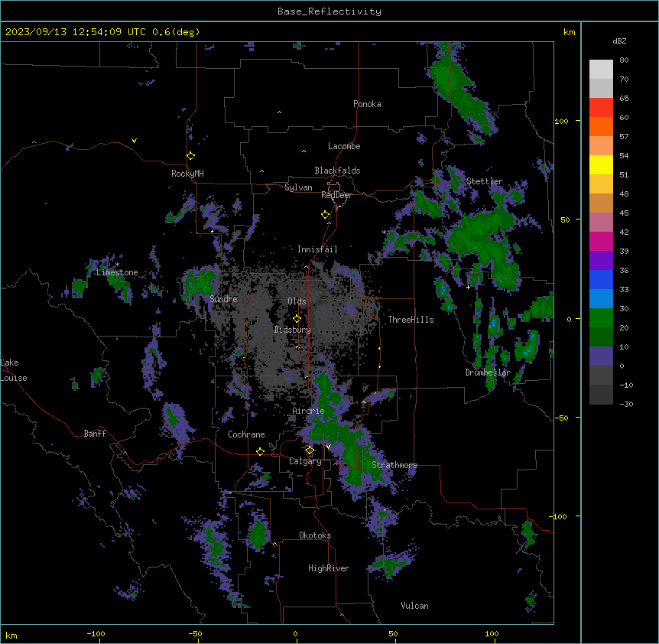This screenshot has height=644, width=659.
Task: Click the Cochrane label
Action: (x=246, y=434)
